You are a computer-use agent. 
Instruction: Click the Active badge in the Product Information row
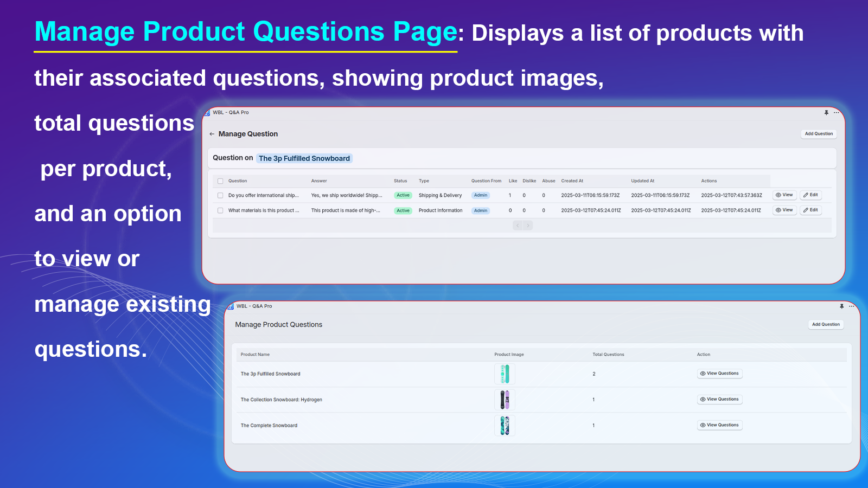coord(403,210)
